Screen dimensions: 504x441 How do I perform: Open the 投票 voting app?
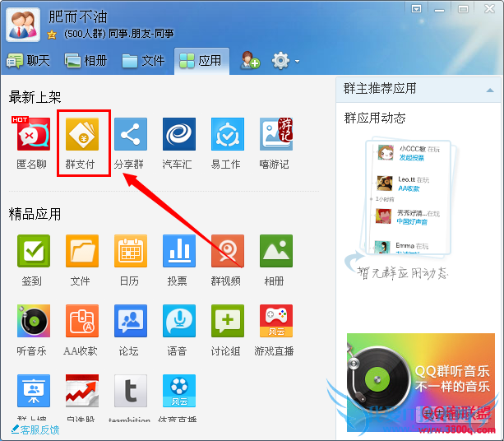pos(179,251)
